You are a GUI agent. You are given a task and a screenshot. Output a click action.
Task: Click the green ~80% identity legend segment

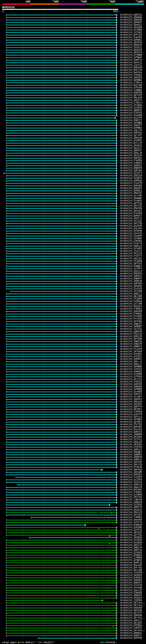101,4
